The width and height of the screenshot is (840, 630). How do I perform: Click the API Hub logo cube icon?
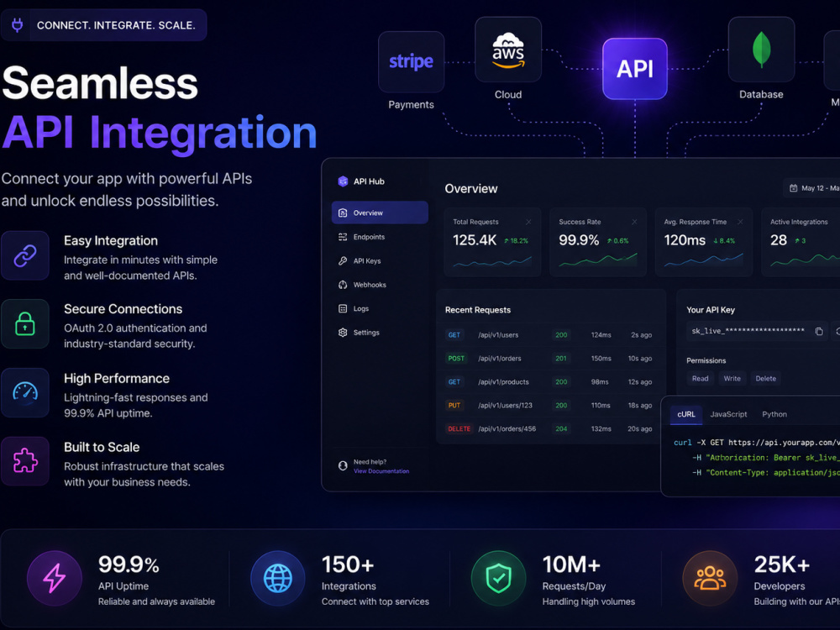[343, 181]
